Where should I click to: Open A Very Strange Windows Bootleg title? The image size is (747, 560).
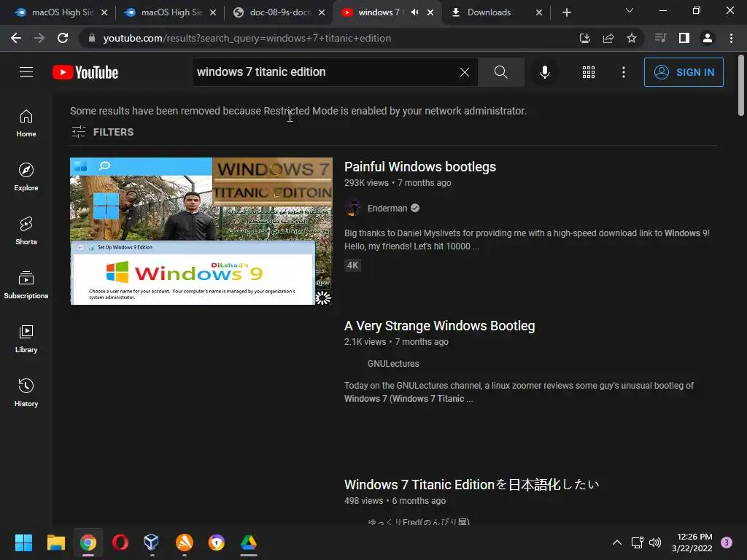pos(439,326)
